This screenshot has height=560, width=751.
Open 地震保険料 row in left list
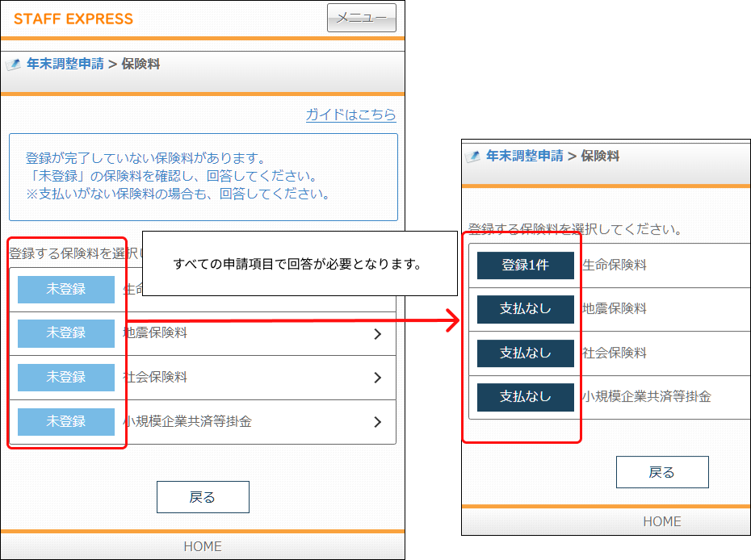203,333
